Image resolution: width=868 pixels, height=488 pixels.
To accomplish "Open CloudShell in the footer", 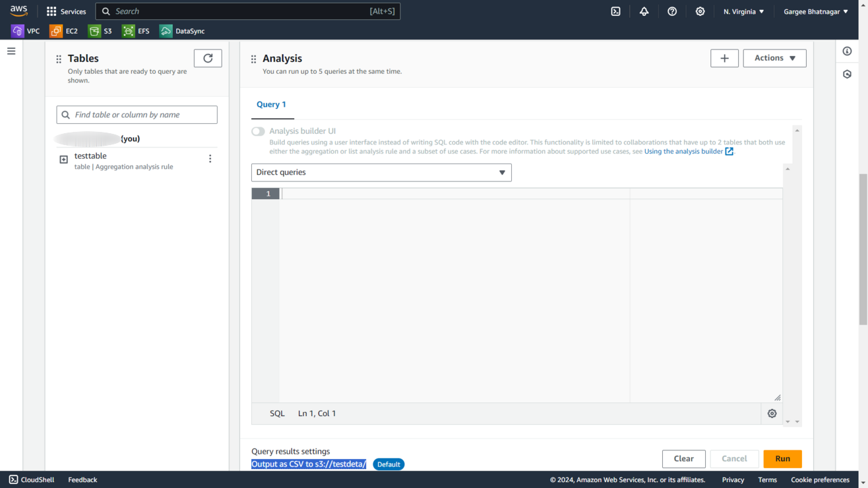I will pyautogui.click(x=32, y=479).
